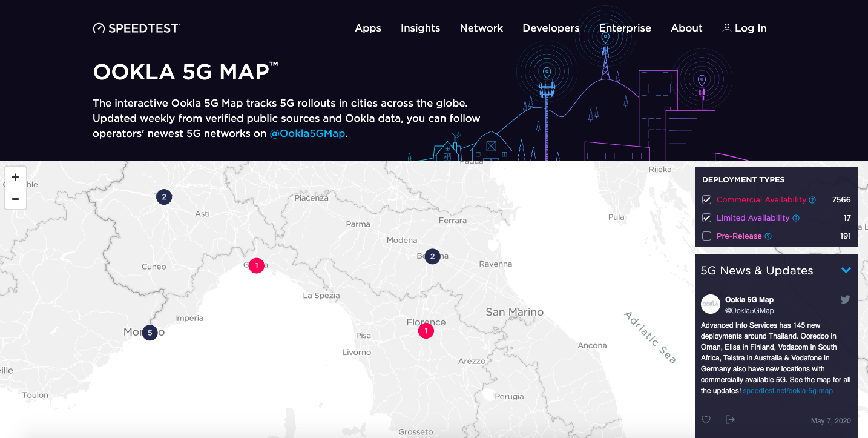Click the Ancona map label
868x438 pixels.
point(592,345)
